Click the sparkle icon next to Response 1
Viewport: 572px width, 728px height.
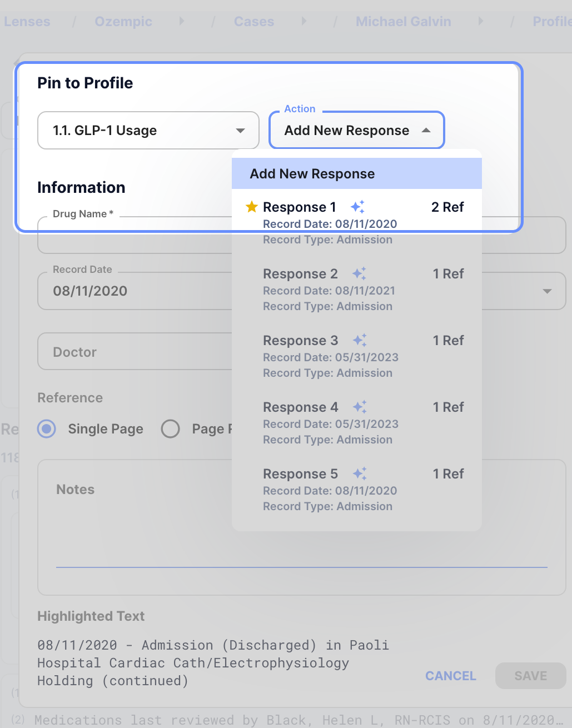tap(358, 207)
